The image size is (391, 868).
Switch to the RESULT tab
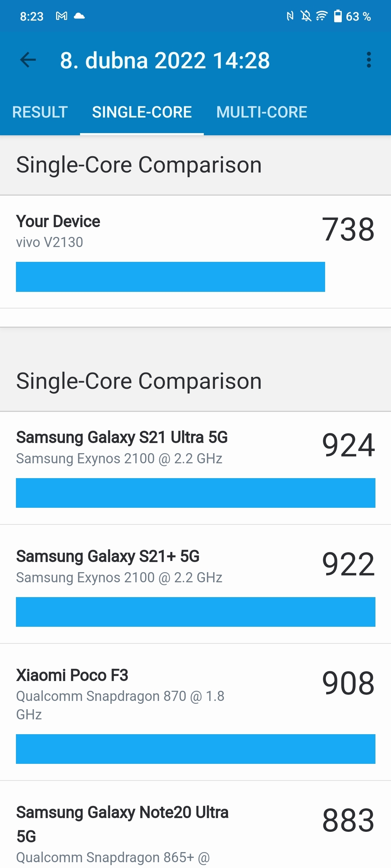[40, 112]
